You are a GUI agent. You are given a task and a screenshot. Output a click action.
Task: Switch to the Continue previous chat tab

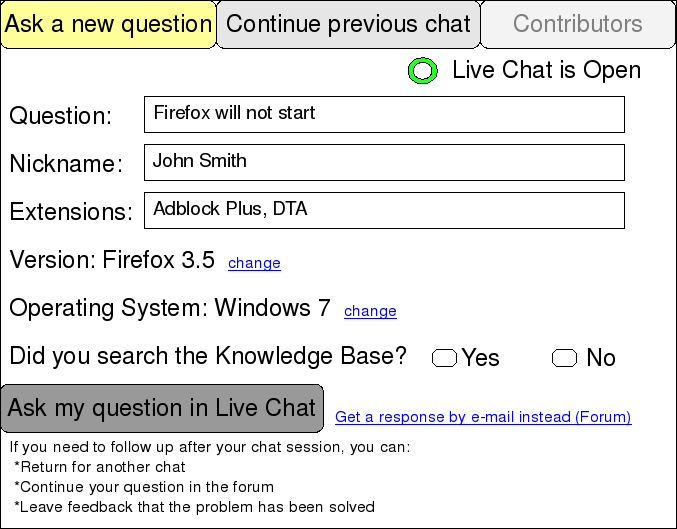pyautogui.click(x=348, y=24)
